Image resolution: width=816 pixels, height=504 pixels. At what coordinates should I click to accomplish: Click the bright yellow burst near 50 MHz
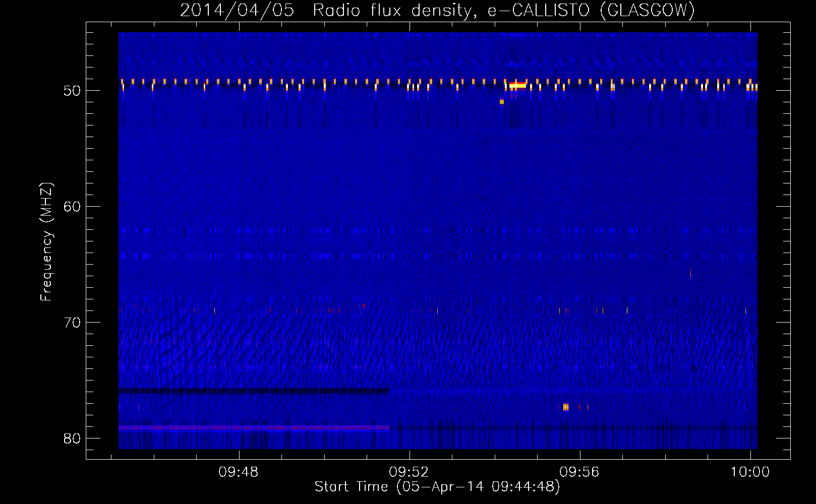tap(517, 85)
